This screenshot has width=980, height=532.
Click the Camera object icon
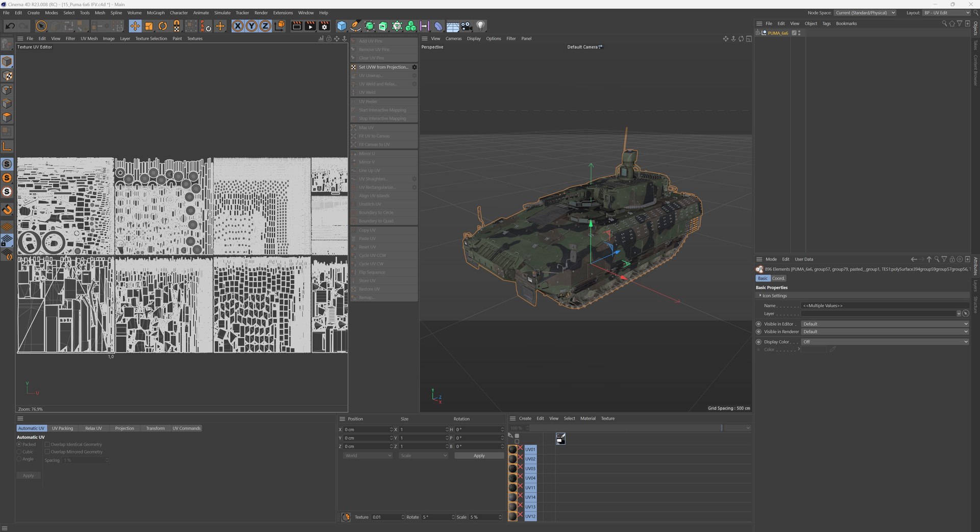pos(467,26)
